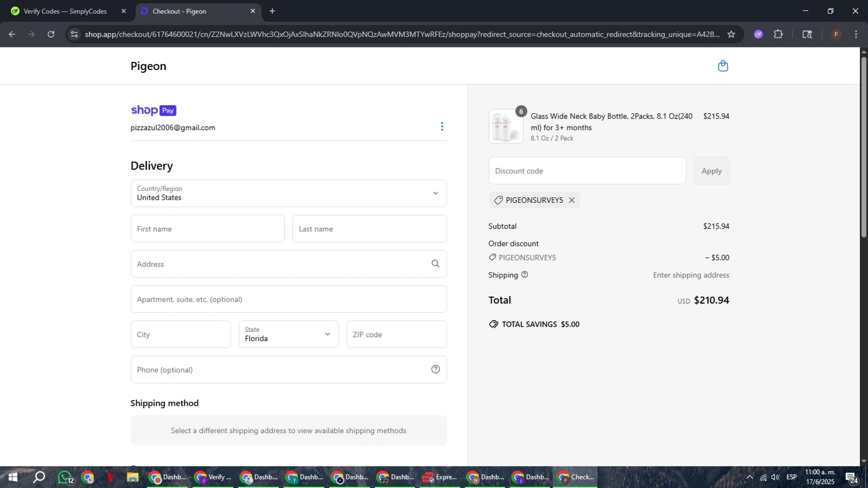This screenshot has width=868, height=488.
Task: Open Netflix from the taskbar
Action: pyautogui.click(x=110, y=478)
